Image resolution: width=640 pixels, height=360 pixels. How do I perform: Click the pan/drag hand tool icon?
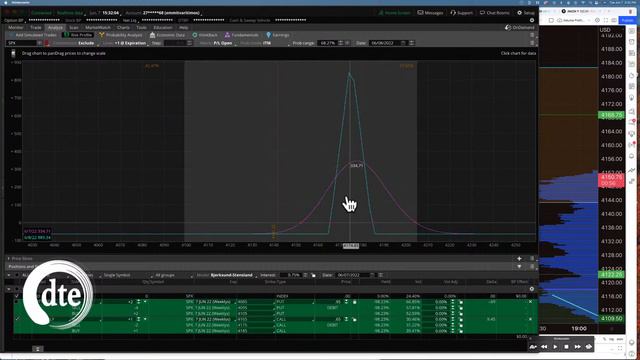[x=13, y=53]
